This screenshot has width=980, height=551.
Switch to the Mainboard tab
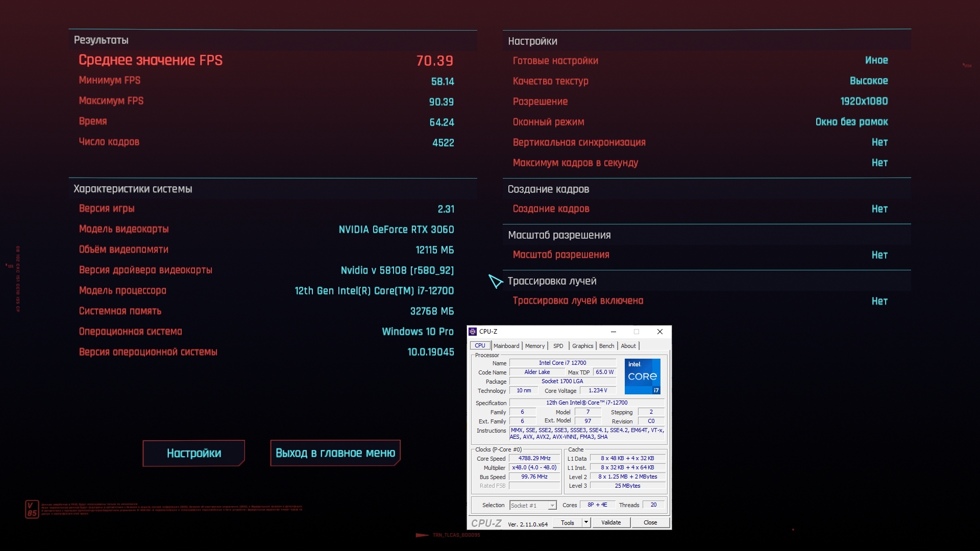(x=506, y=346)
